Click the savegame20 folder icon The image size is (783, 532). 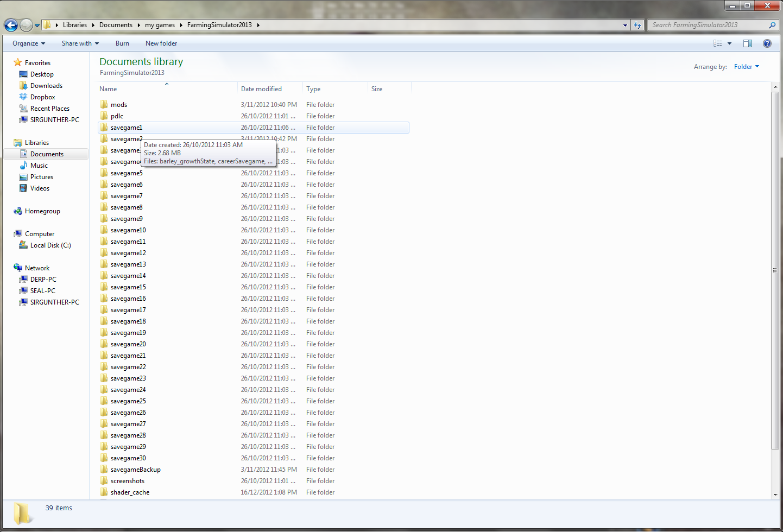pyautogui.click(x=104, y=344)
